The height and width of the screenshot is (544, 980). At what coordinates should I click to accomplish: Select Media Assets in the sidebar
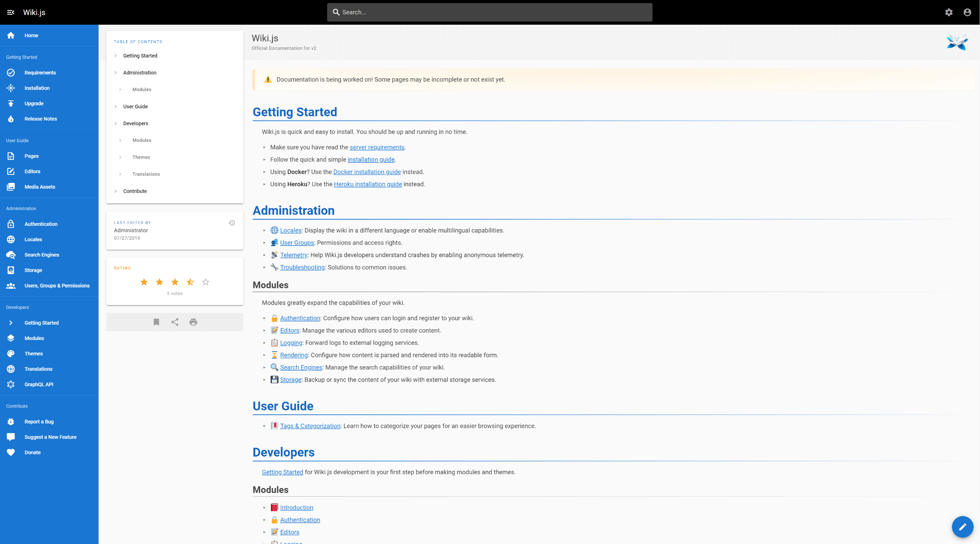(x=40, y=187)
